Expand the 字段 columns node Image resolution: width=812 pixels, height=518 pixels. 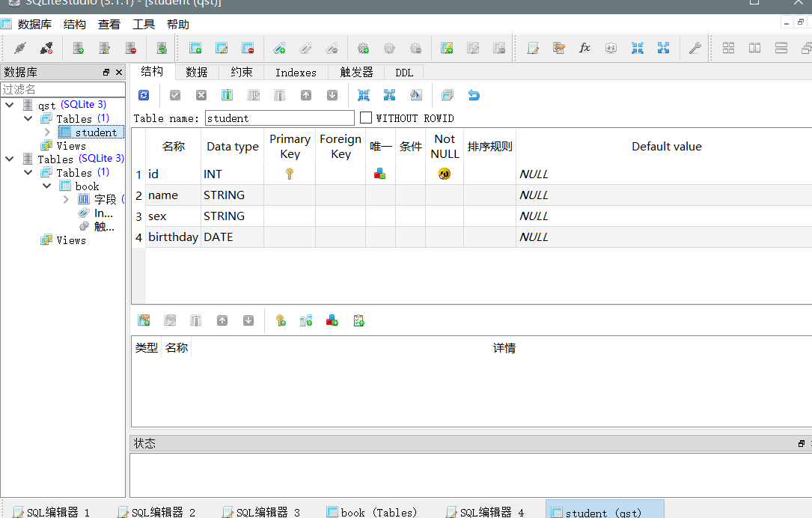tap(66, 199)
